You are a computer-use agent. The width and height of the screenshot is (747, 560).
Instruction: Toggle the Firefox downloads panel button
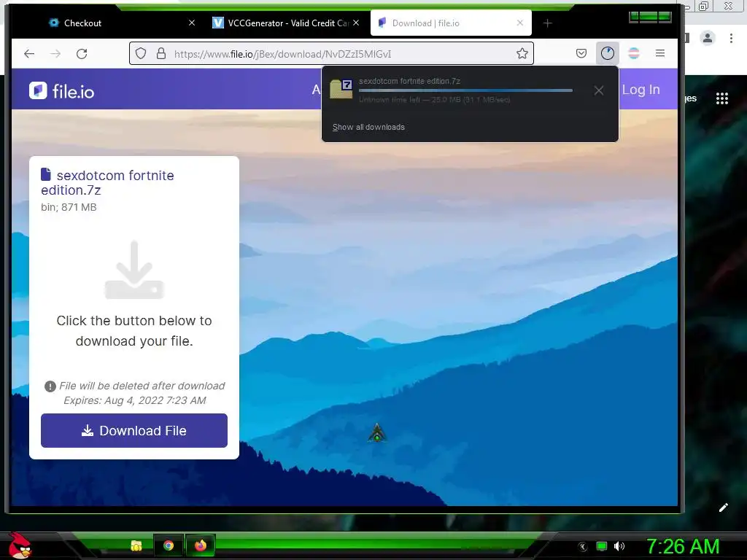[608, 53]
